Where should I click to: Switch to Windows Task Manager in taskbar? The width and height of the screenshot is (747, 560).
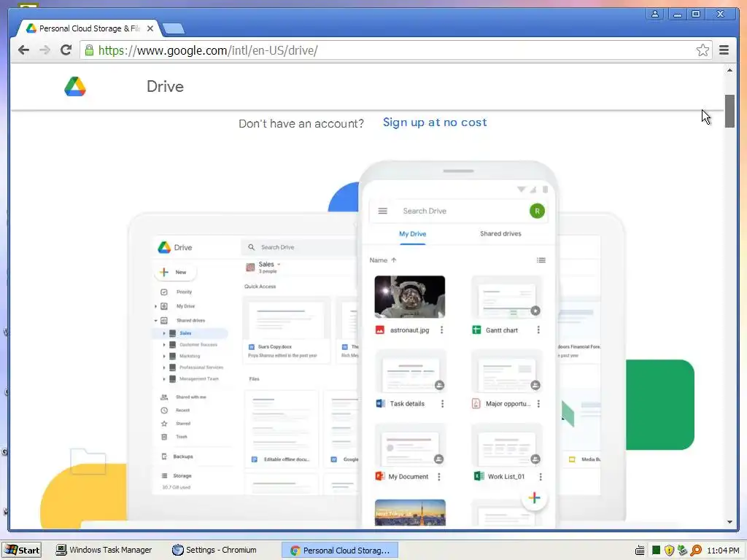(104, 550)
